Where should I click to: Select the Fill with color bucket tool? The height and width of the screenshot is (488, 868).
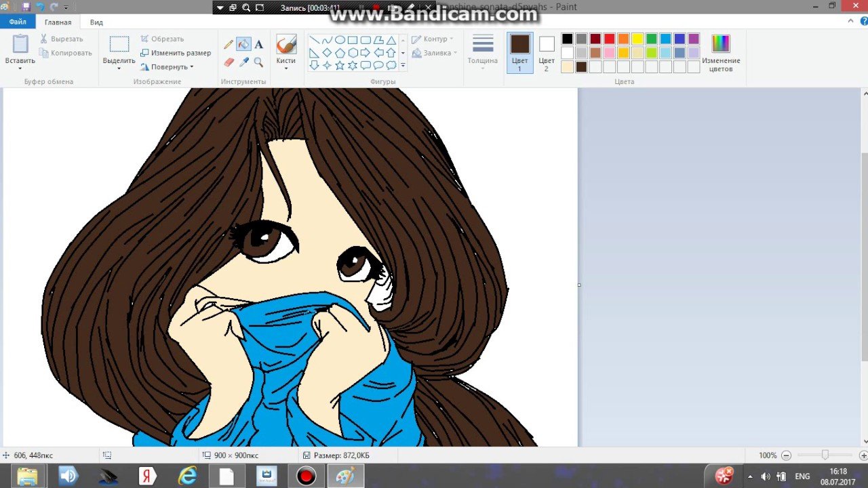pos(243,45)
